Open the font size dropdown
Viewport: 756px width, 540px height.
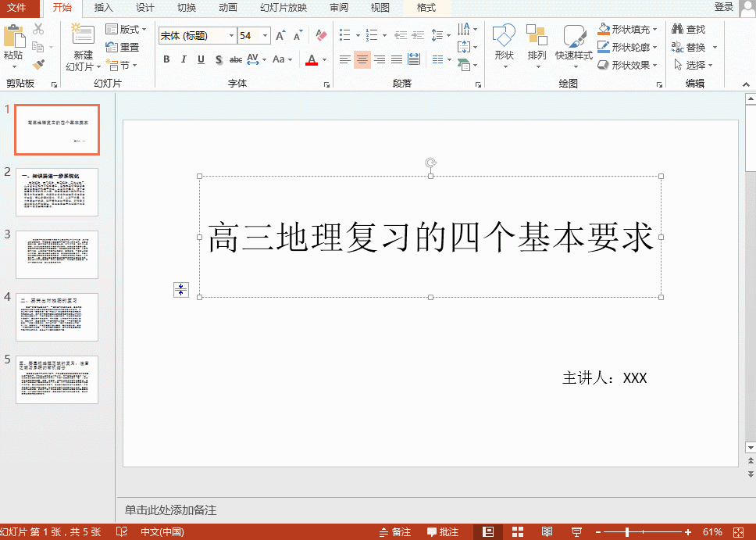point(266,36)
